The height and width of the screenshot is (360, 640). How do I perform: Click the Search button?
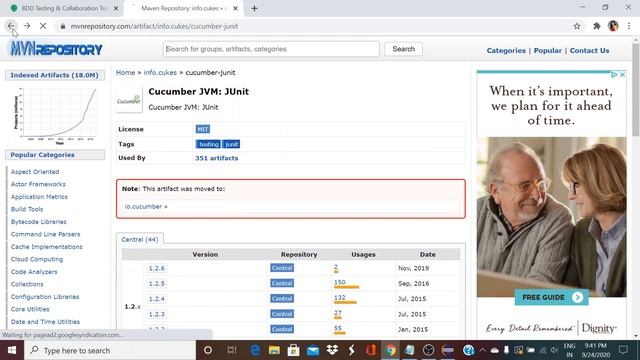[x=403, y=49]
